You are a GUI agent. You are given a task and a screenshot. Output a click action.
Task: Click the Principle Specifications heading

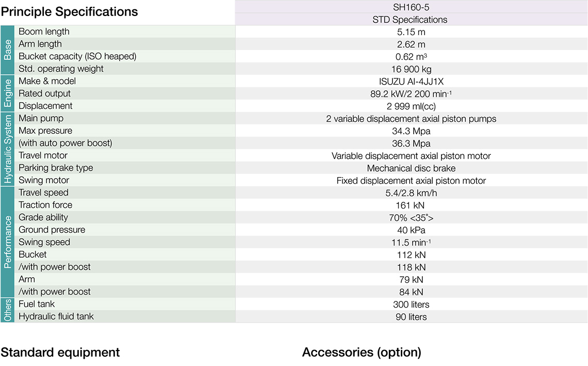pyautogui.click(x=70, y=11)
